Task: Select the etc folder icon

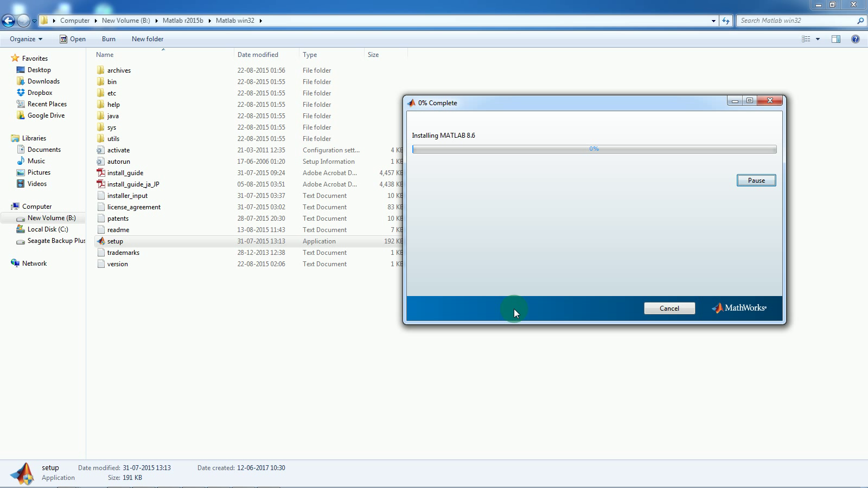Action: [100, 93]
